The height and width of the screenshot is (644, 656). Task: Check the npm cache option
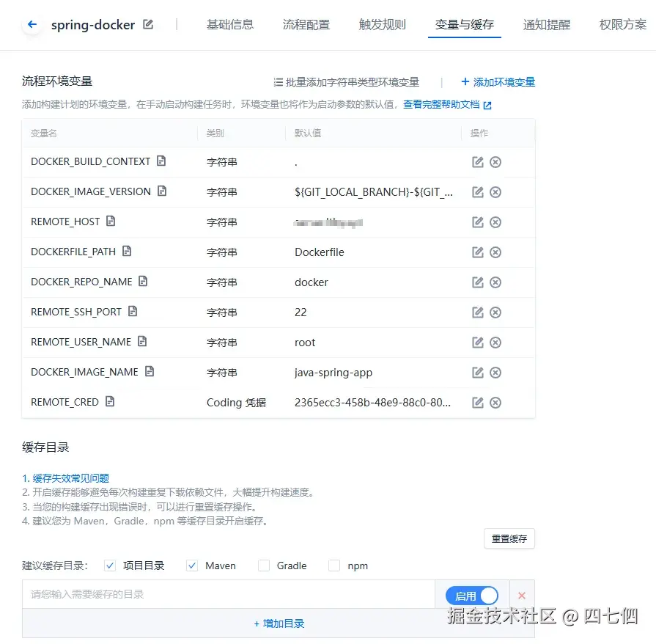click(x=335, y=566)
